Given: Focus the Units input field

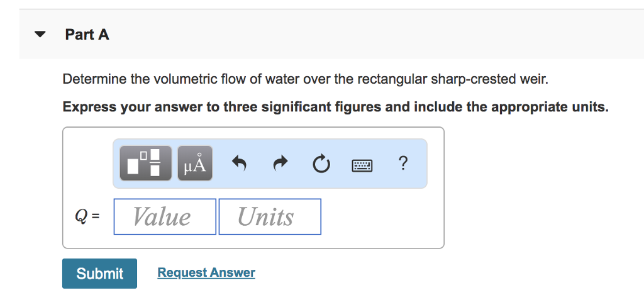Looking at the screenshot, I should (270, 216).
